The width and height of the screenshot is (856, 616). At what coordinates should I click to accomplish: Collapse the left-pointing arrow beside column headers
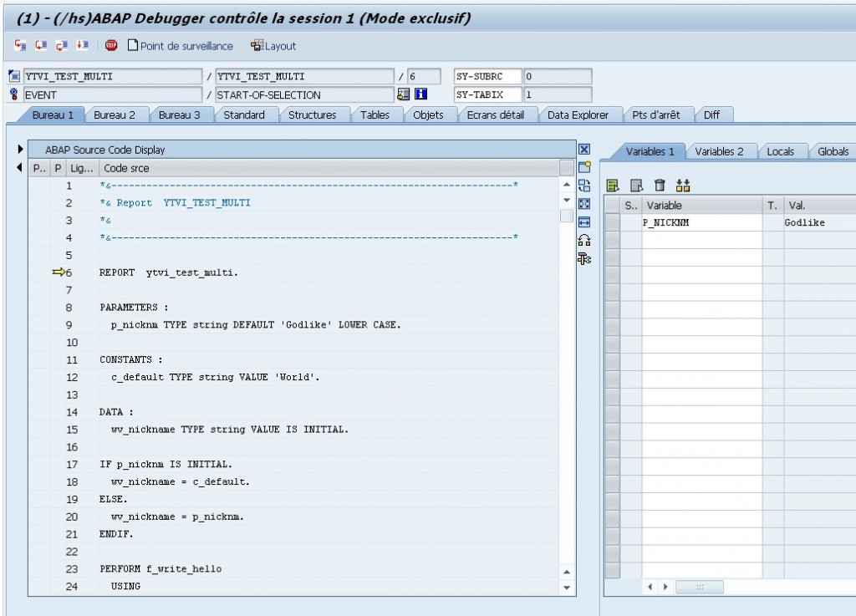pos(20,168)
